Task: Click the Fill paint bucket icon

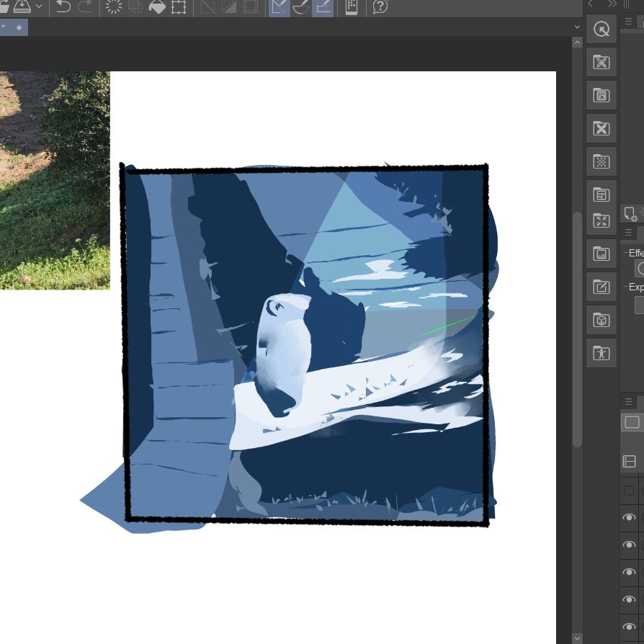Action: (157, 6)
